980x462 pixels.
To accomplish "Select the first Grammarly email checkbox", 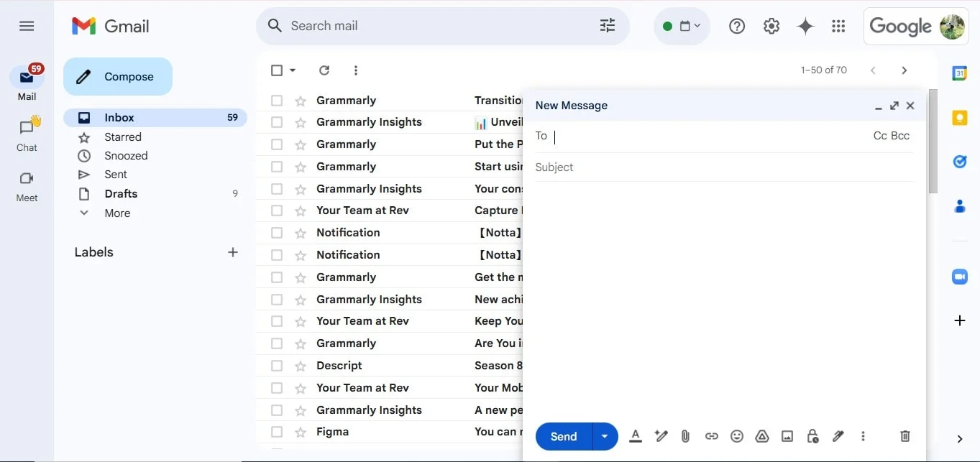I will coord(277,101).
